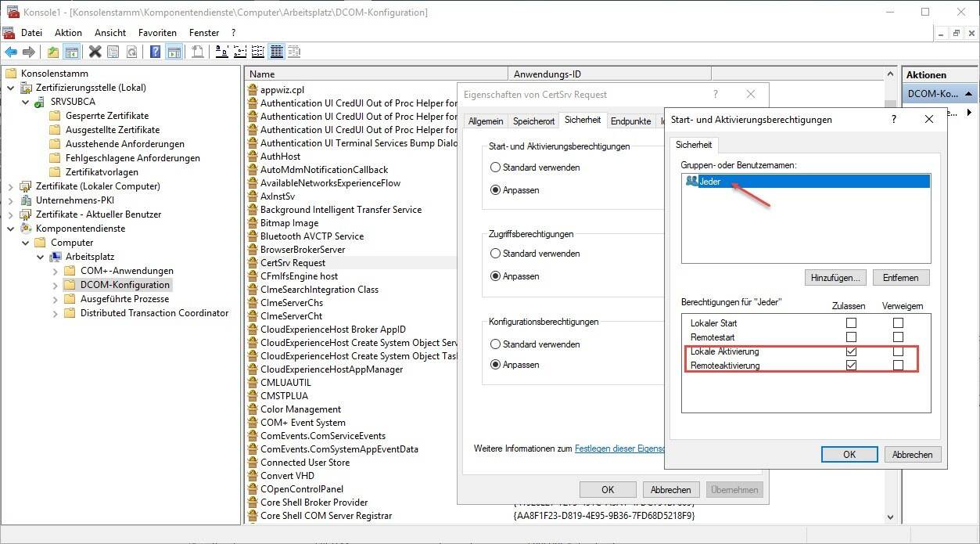Select Standard verwenden under Zugriffsberechtigungen
Viewport: 980px width, 544px height.
click(x=495, y=254)
